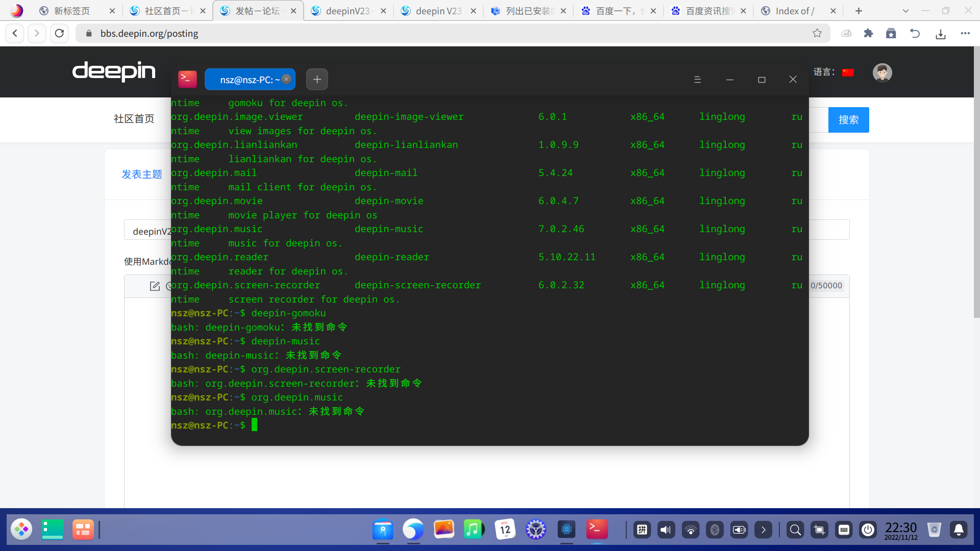Open the deepin launcher in the dock

point(21,530)
